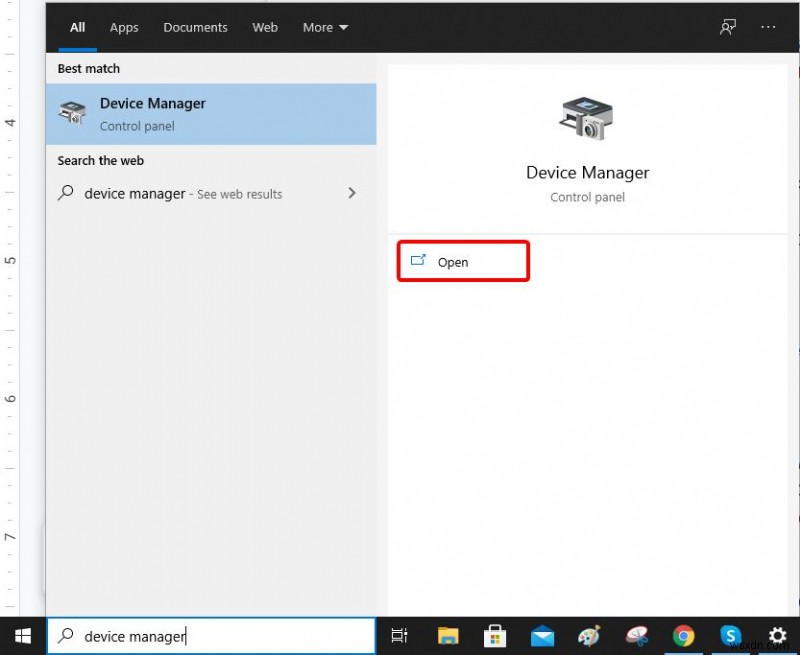Viewport: 800px width, 655px height.
Task: Click the Start button
Action: (22, 636)
